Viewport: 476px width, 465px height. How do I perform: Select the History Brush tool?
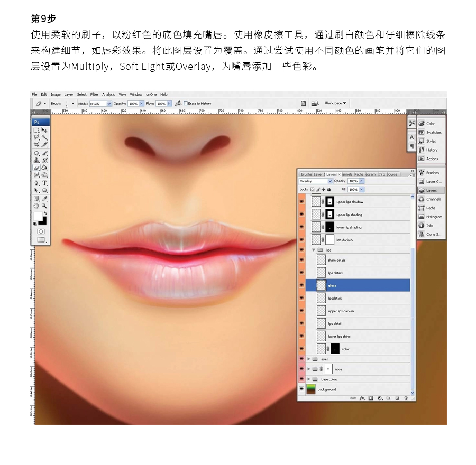tap(44, 160)
